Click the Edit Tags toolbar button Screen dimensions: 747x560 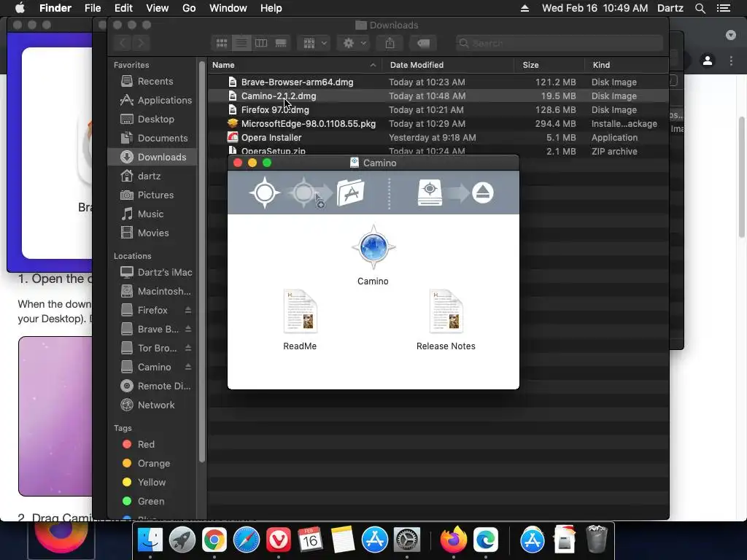(x=423, y=43)
